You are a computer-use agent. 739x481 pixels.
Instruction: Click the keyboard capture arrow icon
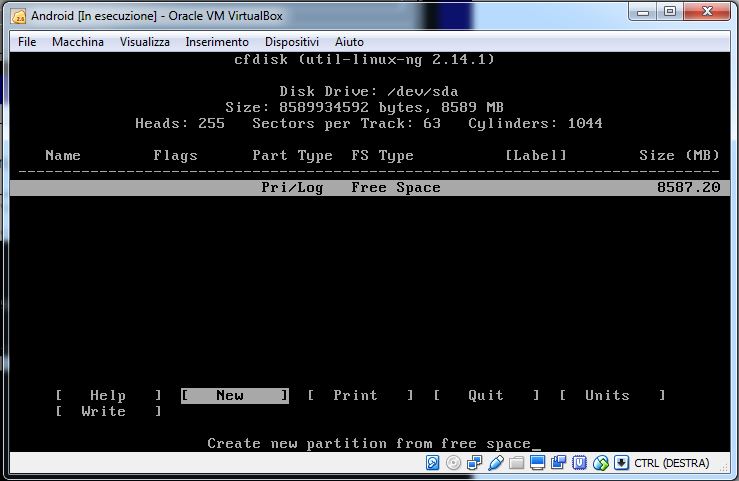coord(622,463)
